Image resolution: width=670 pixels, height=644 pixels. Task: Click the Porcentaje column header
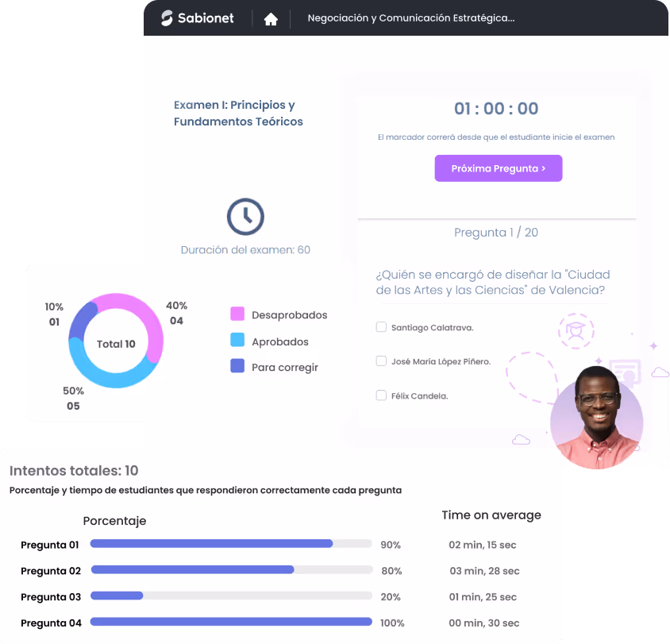pos(114,521)
